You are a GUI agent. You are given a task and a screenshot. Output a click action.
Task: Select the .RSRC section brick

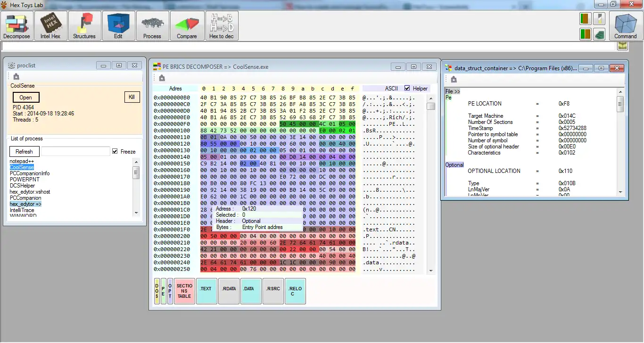pos(273,291)
